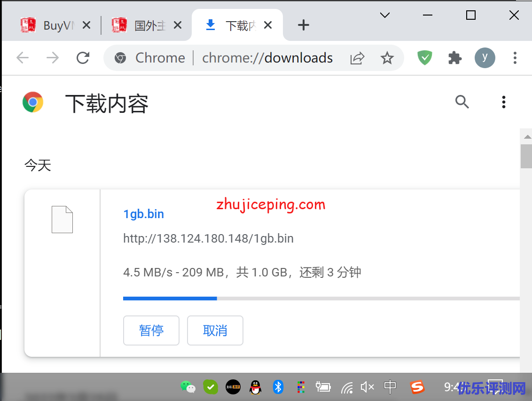Open Bluetooth tray icon

pos(278,387)
